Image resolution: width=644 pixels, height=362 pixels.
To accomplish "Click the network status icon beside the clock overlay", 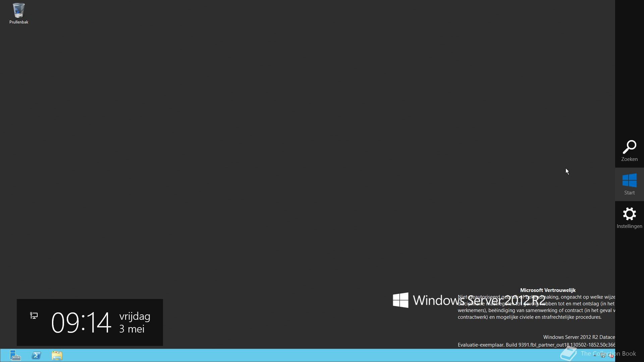I will pyautogui.click(x=34, y=315).
